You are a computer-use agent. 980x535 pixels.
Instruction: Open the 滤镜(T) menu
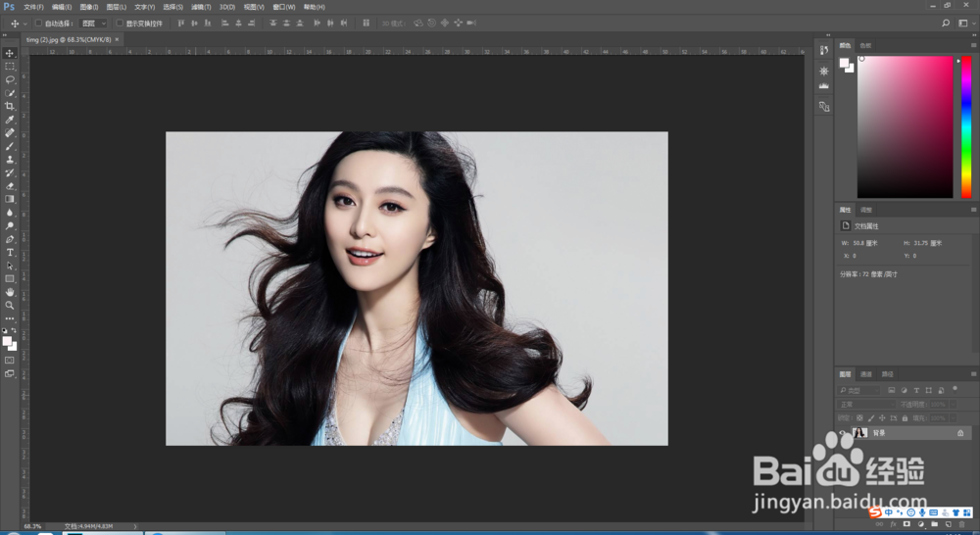click(x=201, y=7)
